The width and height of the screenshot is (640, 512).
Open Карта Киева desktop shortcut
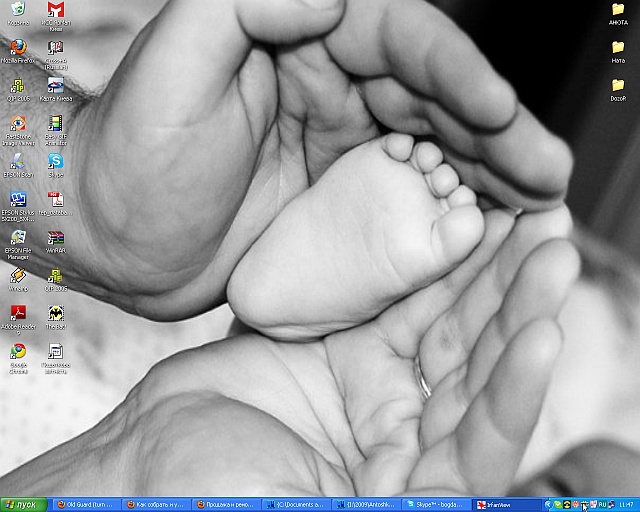click(x=56, y=89)
